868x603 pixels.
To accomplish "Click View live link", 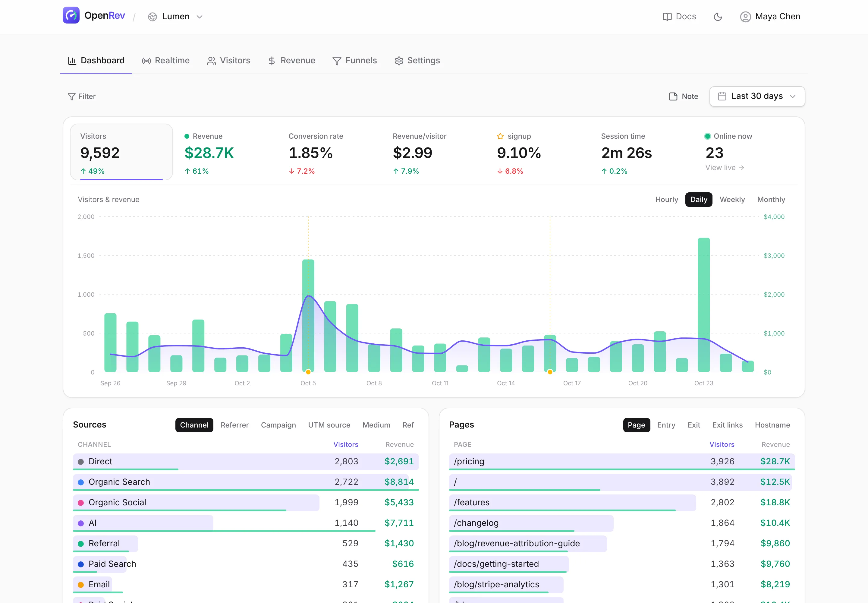I will pyautogui.click(x=725, y=167).
